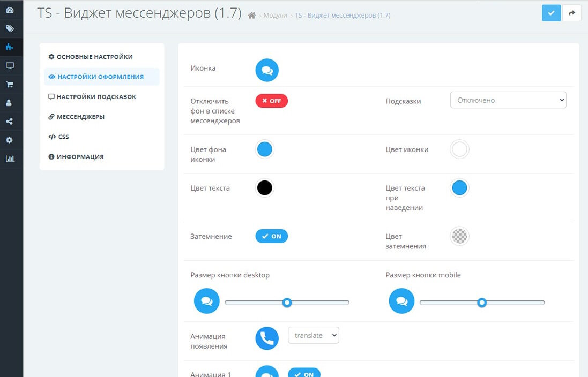Click the catalog tag icon in sidebar

point(10,28)
